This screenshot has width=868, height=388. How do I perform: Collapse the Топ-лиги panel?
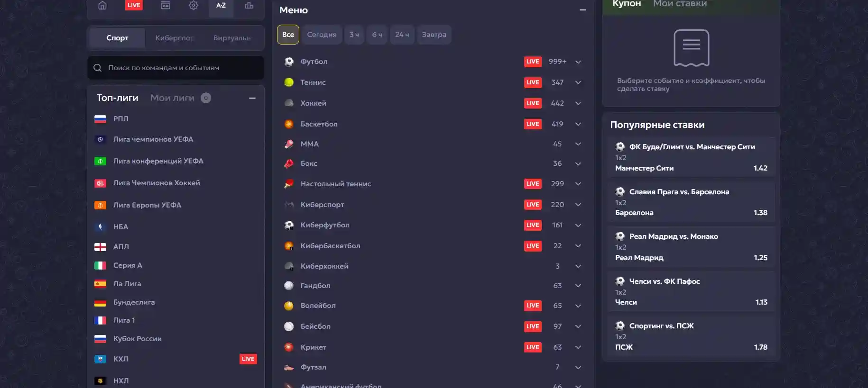[x=252, y=98]
